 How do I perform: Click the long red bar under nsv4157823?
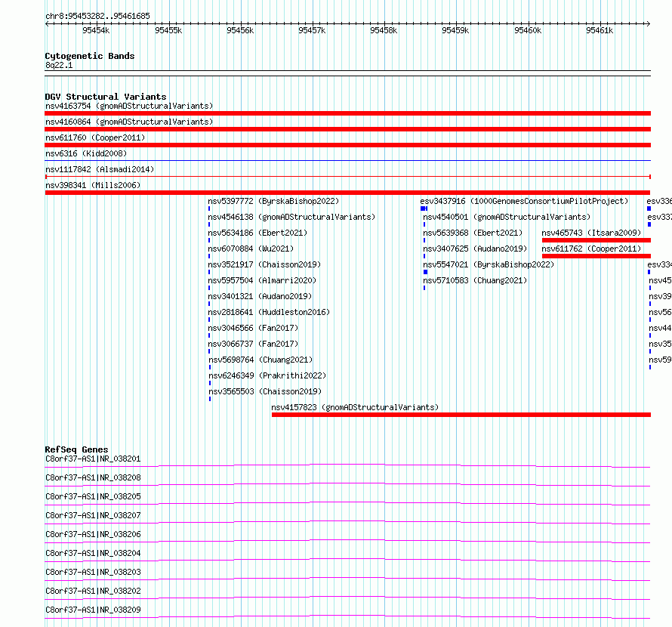click(461, 415)
